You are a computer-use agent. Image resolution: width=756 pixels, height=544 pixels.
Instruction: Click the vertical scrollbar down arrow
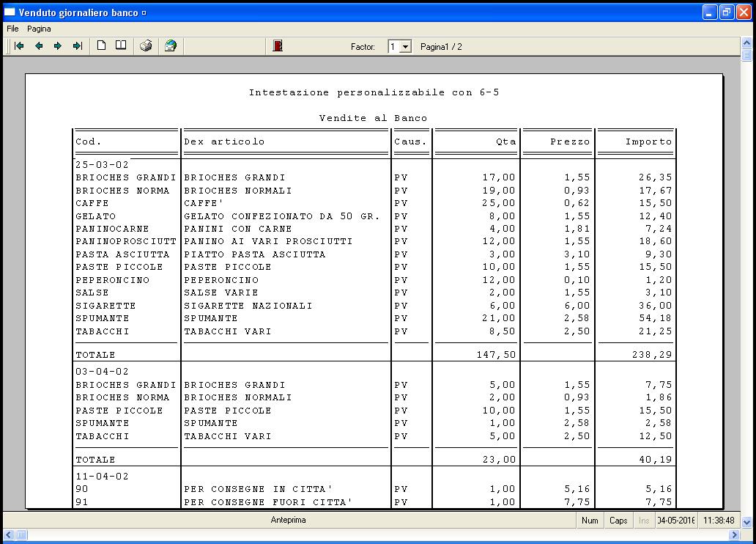point(746,522)
